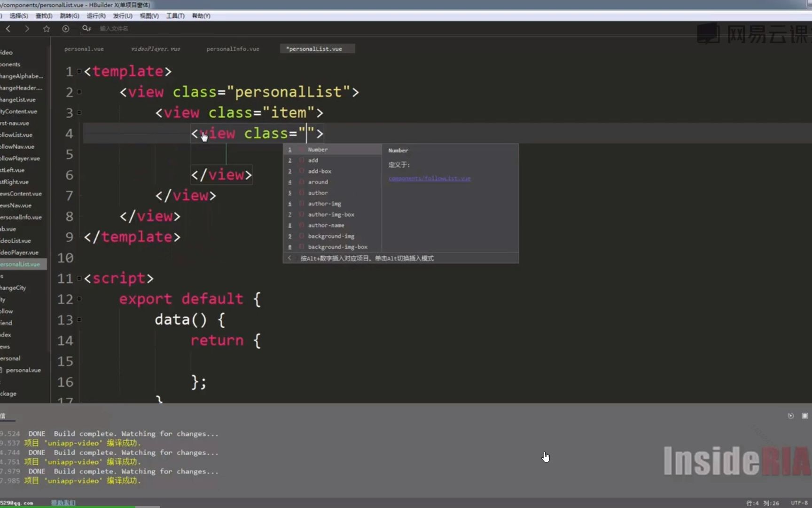Switch to the personalInfo.vue tab
The height and width of the screenshot is (508, 812).
click(233, 49)
